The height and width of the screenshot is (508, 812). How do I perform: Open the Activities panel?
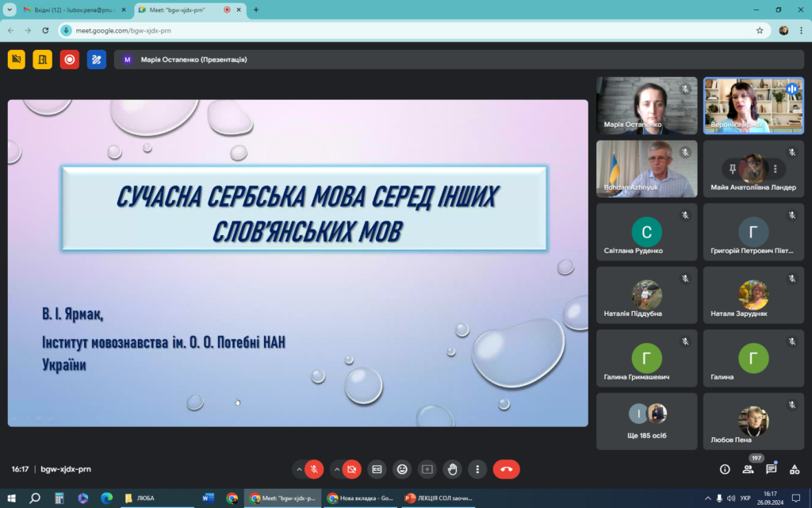pos(795,469)
